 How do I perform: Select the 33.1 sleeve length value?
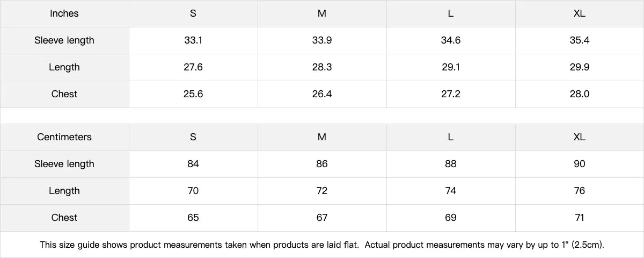click(x=193, y=40)
